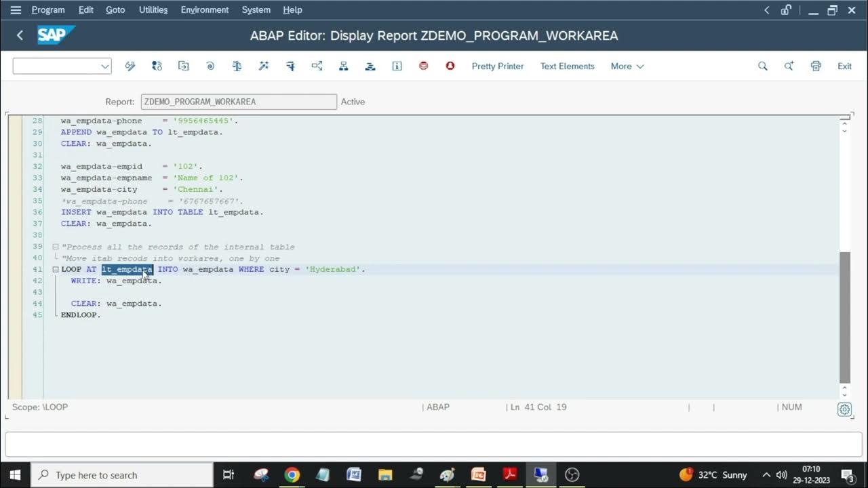Screen dimensions: 868x488
Task: Show the Display Object List hierarchy icon
Action: (344, 66)
